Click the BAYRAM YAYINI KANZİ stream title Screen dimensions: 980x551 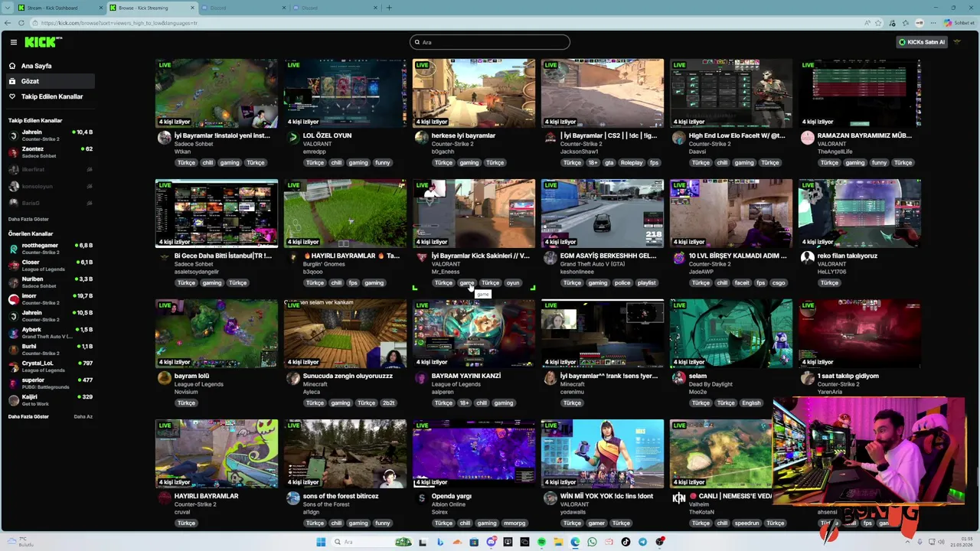465,376
